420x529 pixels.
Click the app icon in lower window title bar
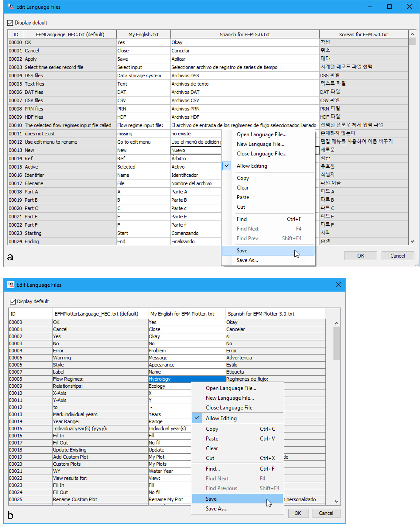click(x=10, y=285)
